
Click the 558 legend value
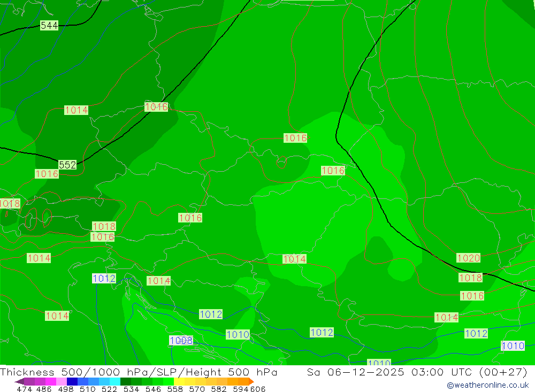click(x=175, y=389)
